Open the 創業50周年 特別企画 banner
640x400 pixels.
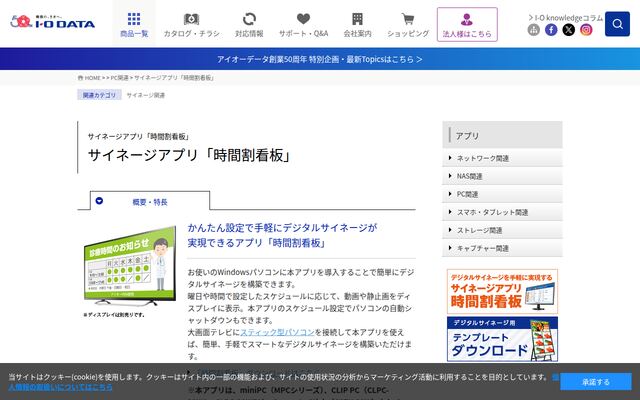pyautogui.click(x=320, y=59)
